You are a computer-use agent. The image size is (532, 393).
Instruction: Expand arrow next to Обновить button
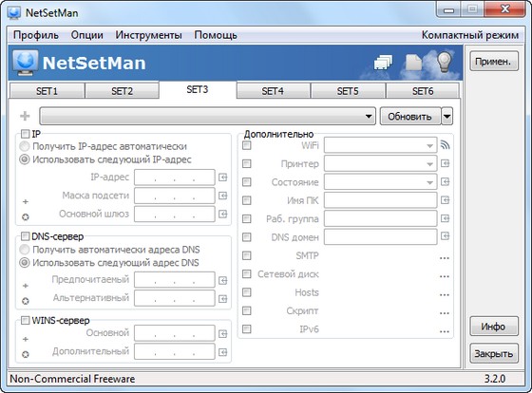(446, 117)
